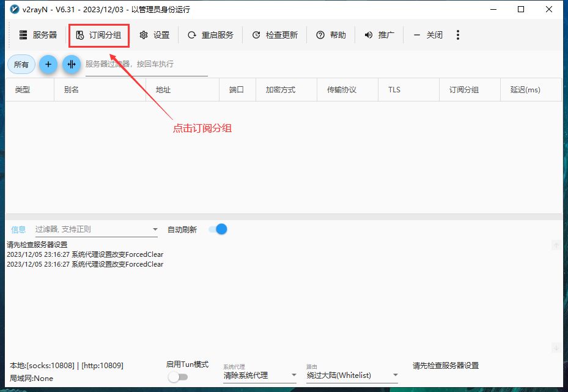Click Check for Updates (检查更新) icon
Viewport: 568px width, 392px height.
[256, 35]
